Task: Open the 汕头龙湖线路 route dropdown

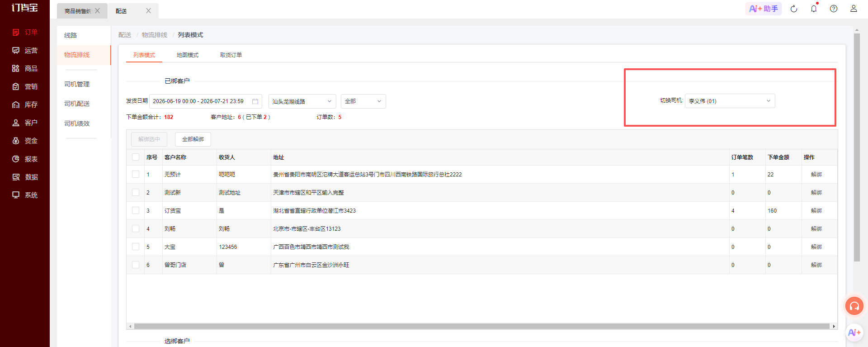Action: (302, 101)
